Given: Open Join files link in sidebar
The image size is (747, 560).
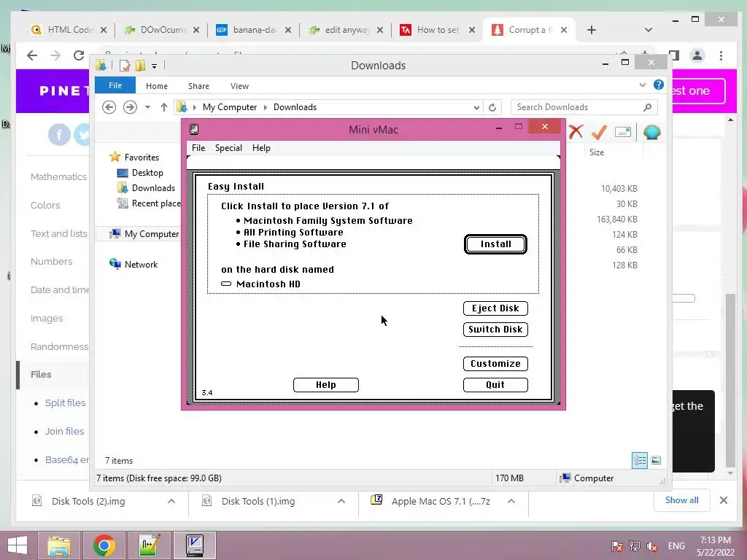Looking at the screenshot, I should 64,432.
